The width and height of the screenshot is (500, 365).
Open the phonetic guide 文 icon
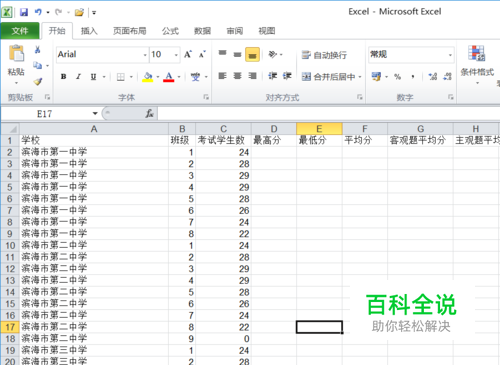coord(195,77)
